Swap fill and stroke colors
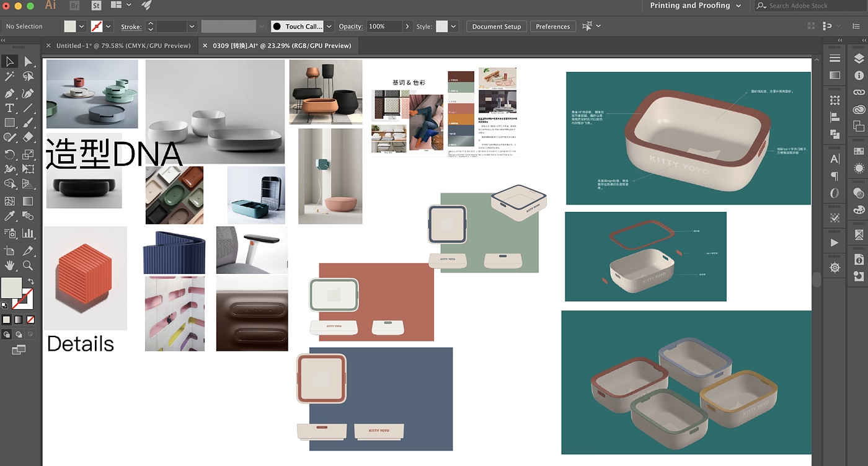This screenshot has height=466, width=868. coord(31,281)
